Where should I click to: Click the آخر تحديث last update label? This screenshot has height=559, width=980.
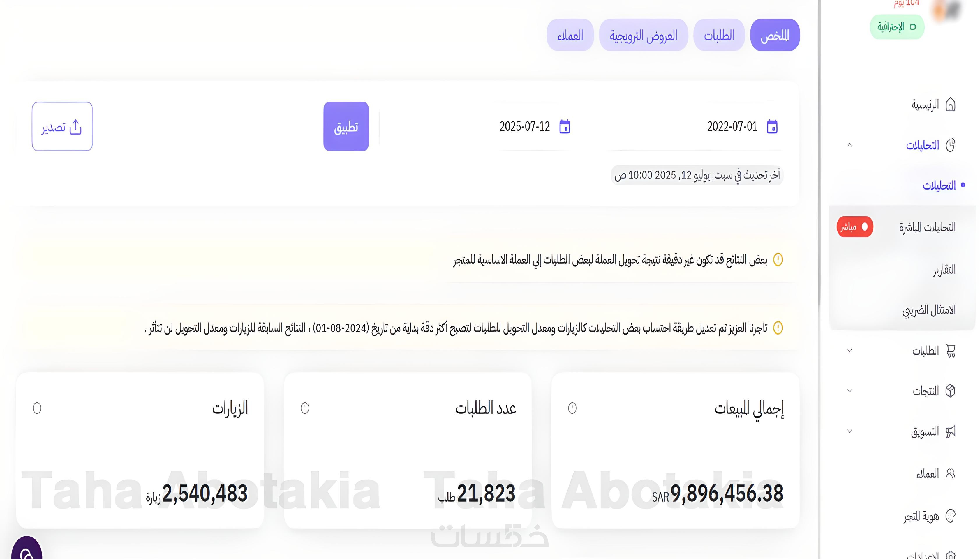[697, 175]
